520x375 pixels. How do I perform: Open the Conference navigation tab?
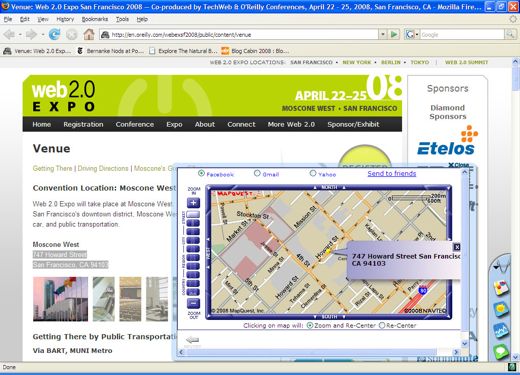(135, 124)
